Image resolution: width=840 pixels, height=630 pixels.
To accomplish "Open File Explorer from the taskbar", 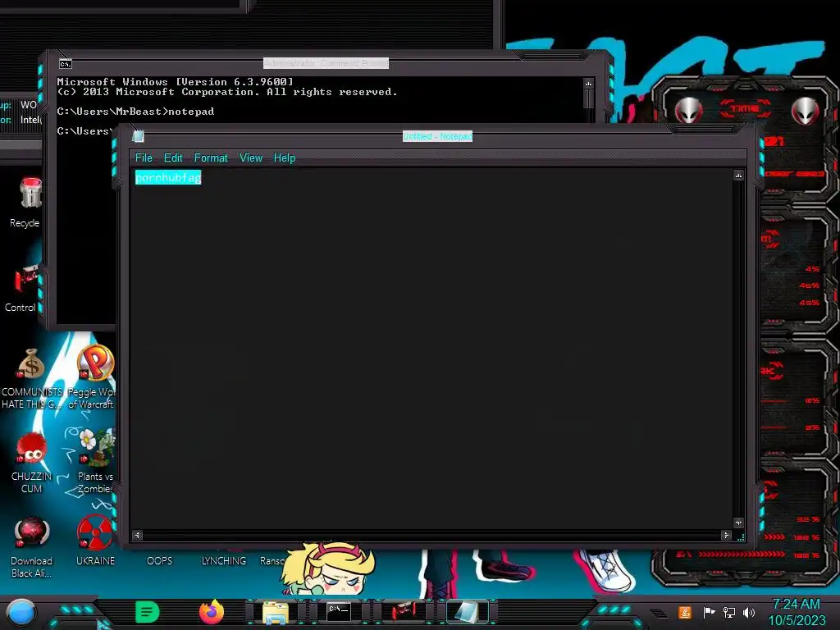I will (276, 612).
